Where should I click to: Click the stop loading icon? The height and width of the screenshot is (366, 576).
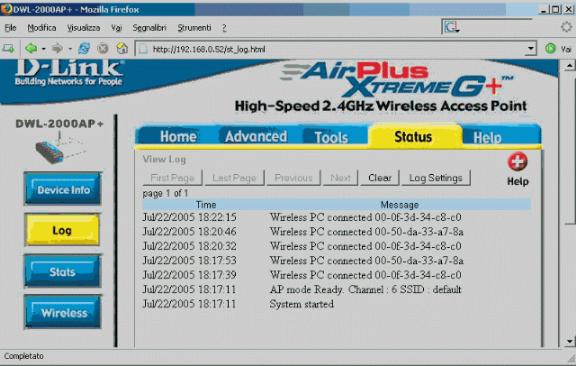click(103, 49)
